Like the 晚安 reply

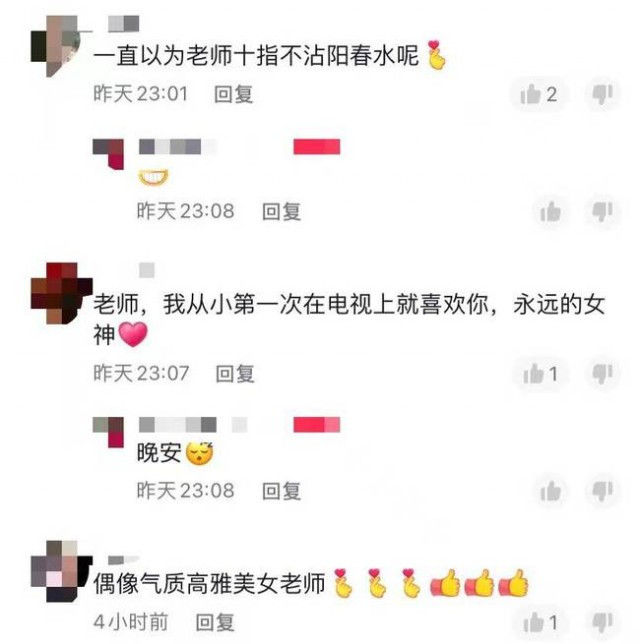[550, 491]
